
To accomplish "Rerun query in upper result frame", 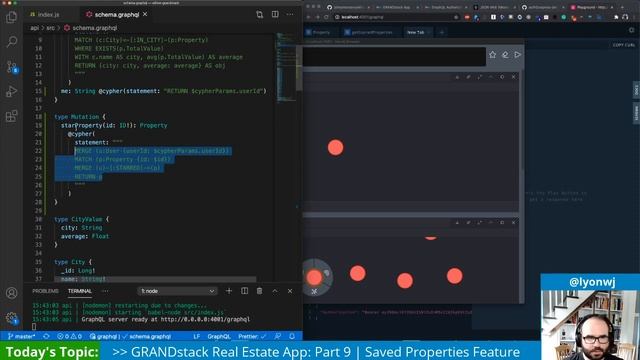I will click(x=502, y=77).
